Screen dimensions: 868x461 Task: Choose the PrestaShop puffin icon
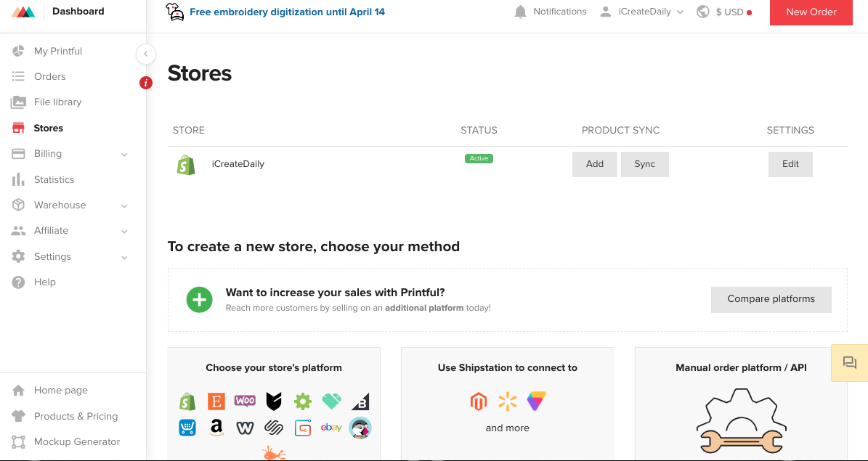(x=360, y=428)
